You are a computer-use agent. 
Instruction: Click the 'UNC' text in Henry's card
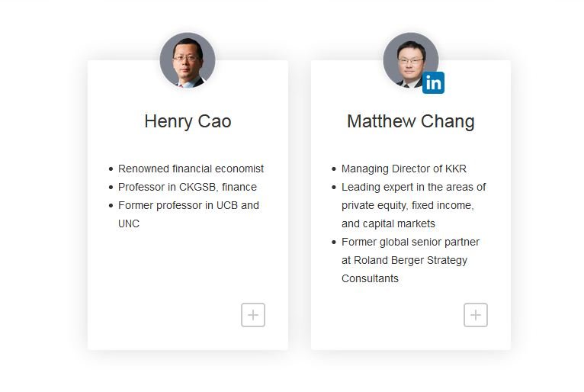[129, 223]
